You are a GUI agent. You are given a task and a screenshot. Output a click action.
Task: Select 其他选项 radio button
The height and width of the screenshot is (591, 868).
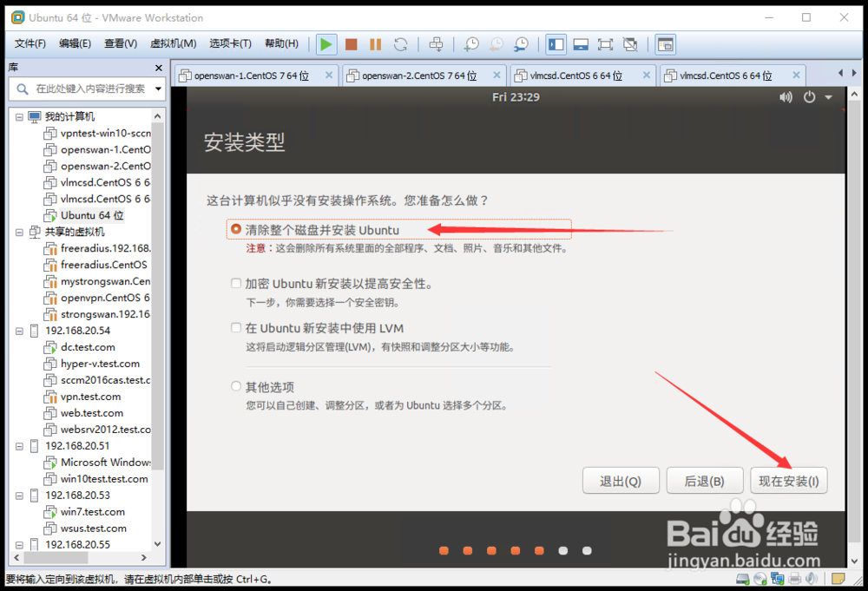click(236, 386)
